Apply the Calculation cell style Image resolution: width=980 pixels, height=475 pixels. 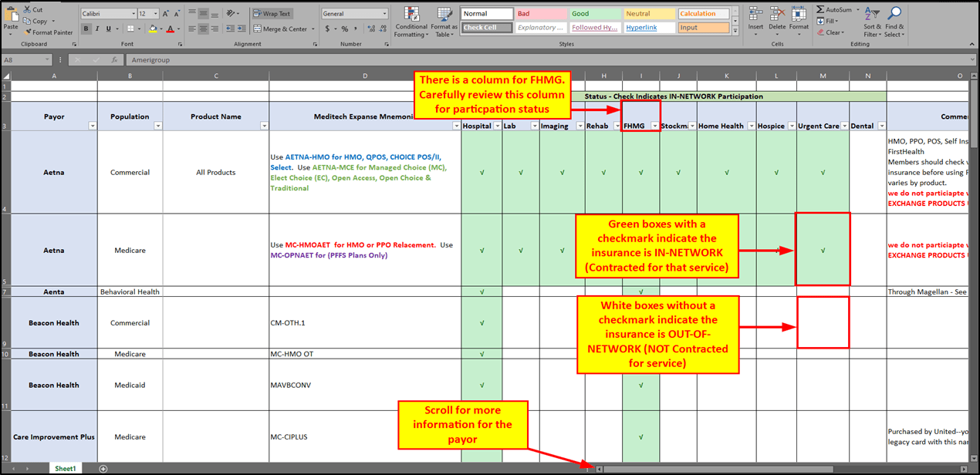pos(703,14)
